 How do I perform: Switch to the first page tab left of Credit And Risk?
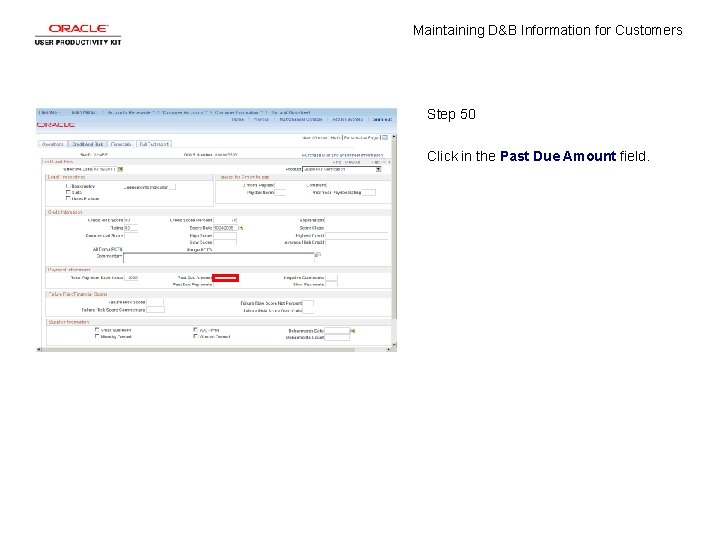pyautogui.click(x=53, y=144)
